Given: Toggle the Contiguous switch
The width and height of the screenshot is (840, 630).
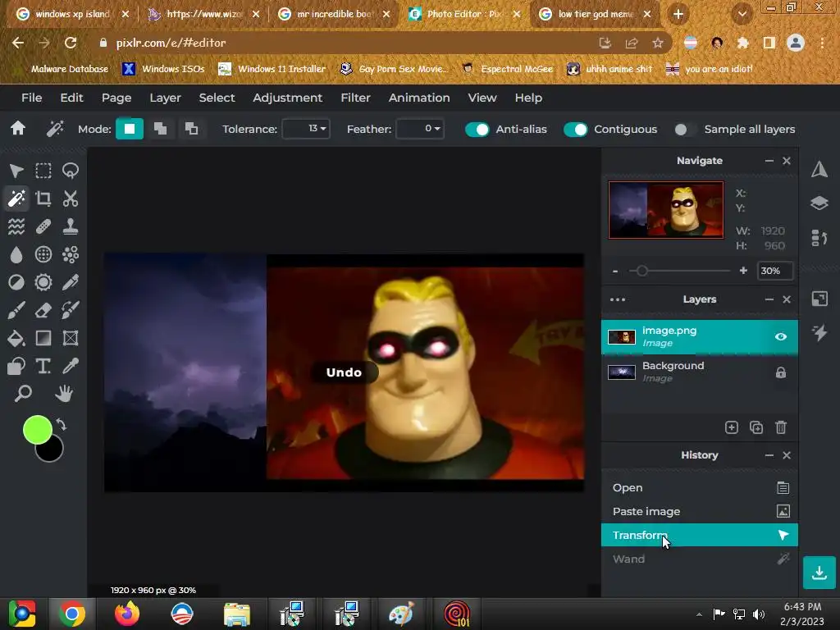Looking at the screenshot, I should (575, 130).
